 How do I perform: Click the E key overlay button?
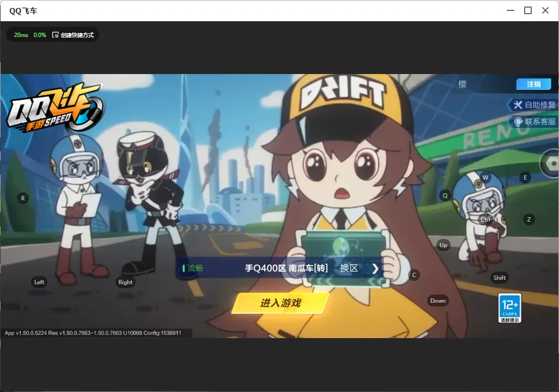[525, 177]
